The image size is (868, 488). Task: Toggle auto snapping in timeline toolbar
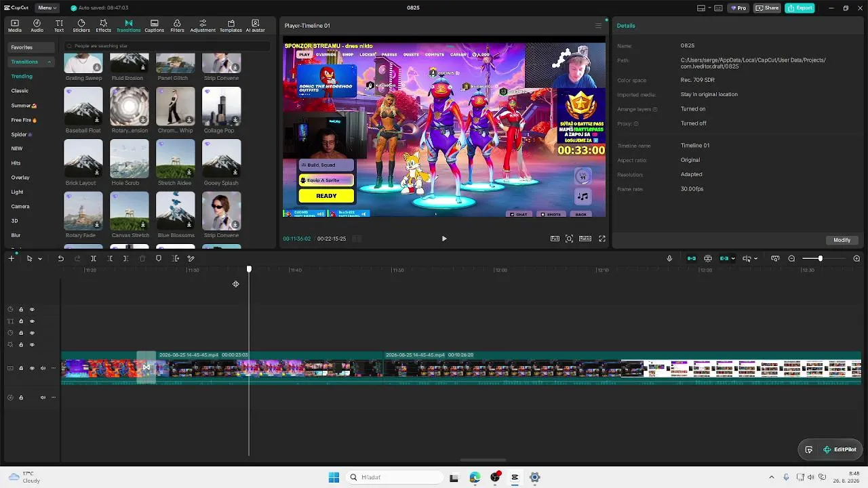pyautogui.click(x=708, y=258)
